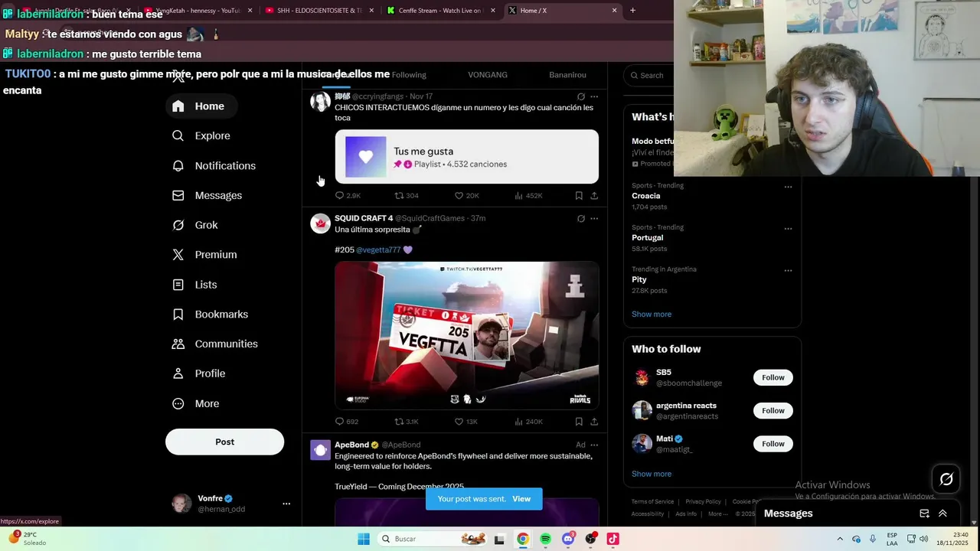This screenshot has height=551, width=980.
Task: Open Communities via the people icon
Action: click(x=178, y=344)
